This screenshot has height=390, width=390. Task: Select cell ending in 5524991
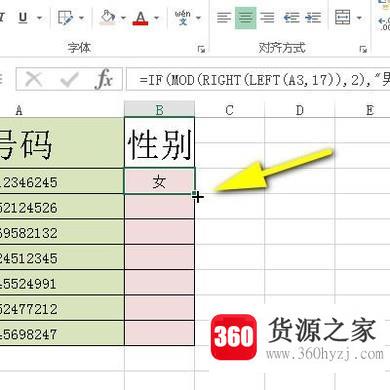62,283
